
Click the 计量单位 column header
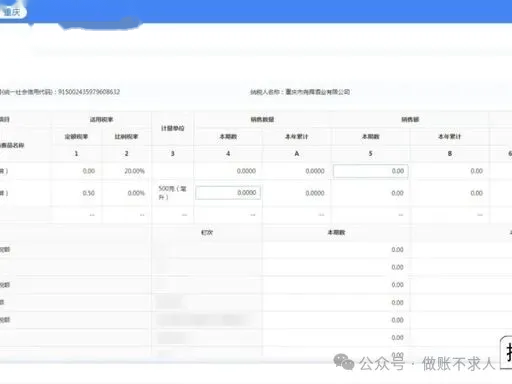tap(172, 128)
